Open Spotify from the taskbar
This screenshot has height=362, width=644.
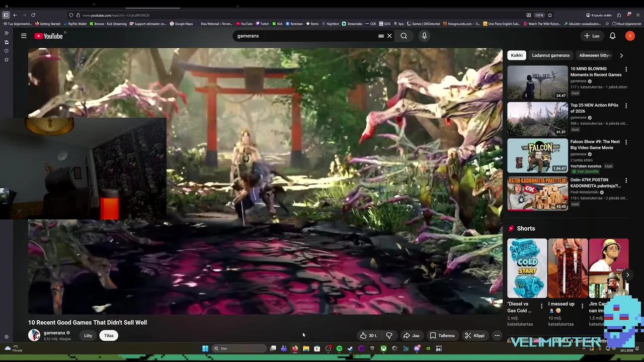coord(339,348)
